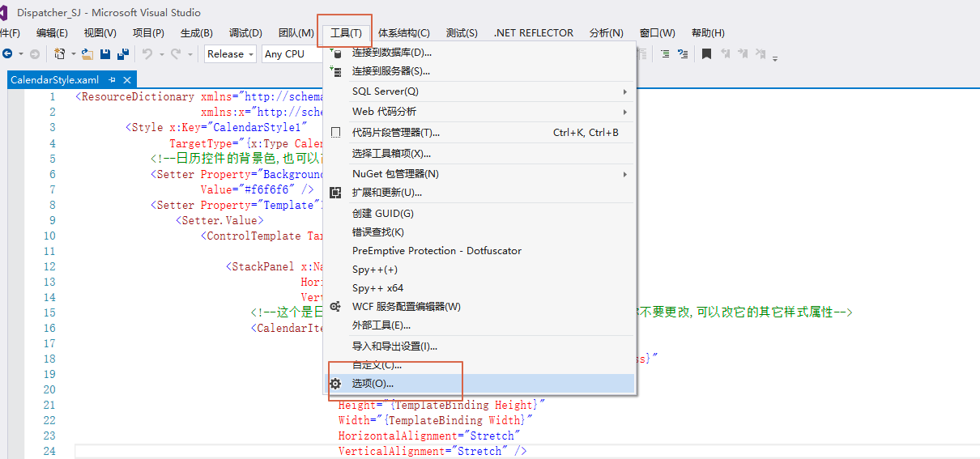Launch Spy++ x64 from the menu
The image size is (980, 459).
pyautogui.click(x=479, y=288)
